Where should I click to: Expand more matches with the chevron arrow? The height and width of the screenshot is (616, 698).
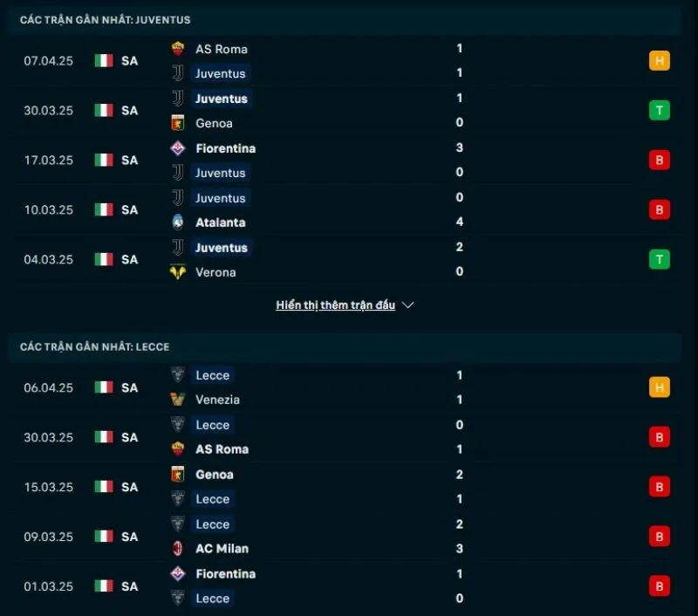point(407,305)
